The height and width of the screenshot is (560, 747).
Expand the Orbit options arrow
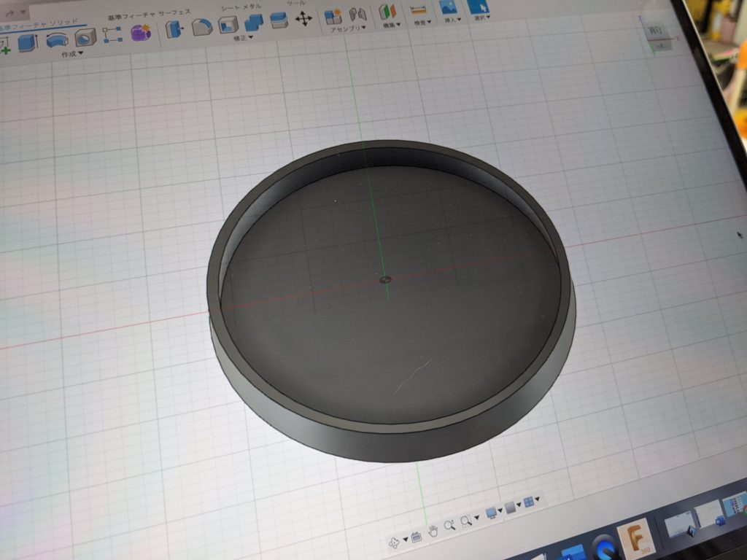coord(406,540)
